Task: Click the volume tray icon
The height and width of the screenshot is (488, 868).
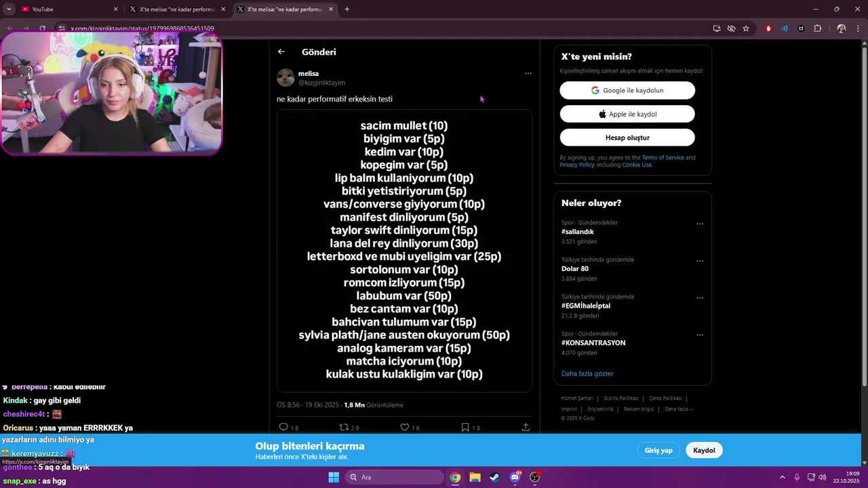Action: (x=823, y=477)
